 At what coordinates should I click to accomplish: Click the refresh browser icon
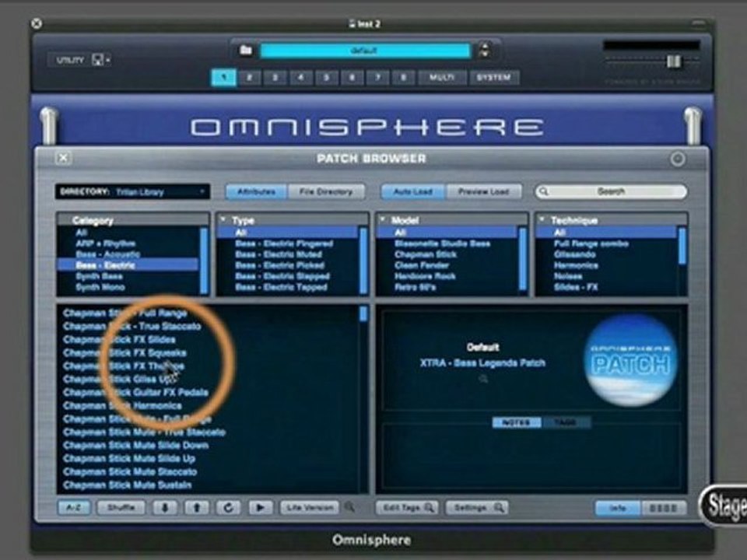228,508
